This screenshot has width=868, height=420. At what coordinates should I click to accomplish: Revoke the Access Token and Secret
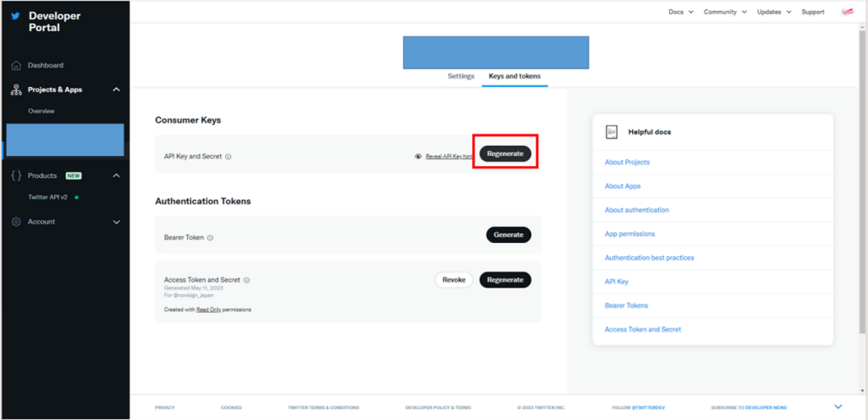pos(454,280)
